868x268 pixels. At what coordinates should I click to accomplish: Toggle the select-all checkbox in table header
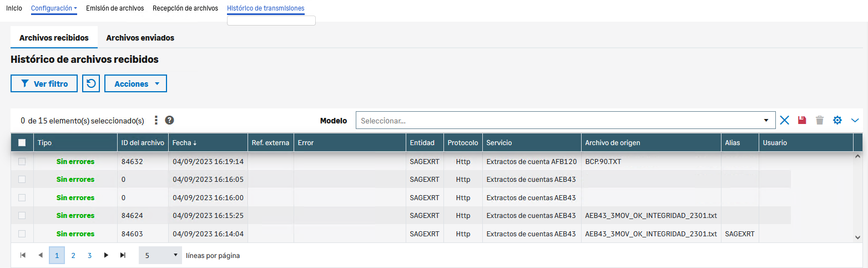coord(22,143)
